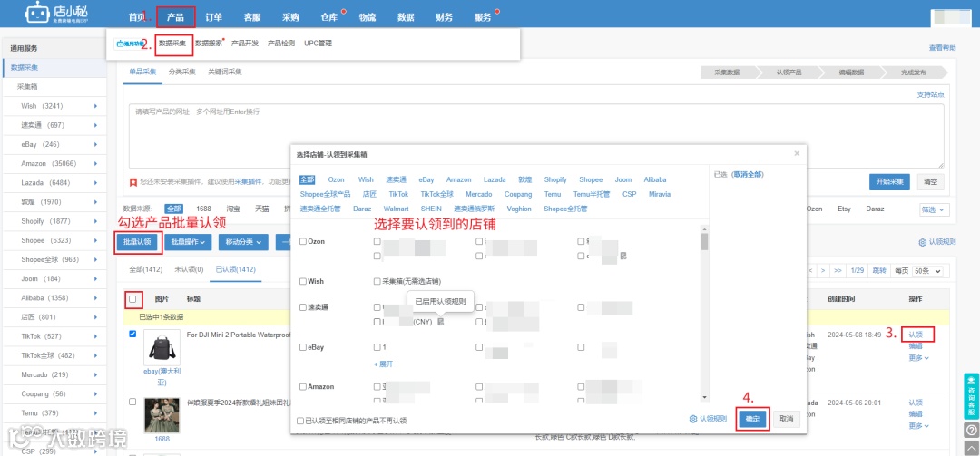Filter dialog stores by Lazada tab
Viewport: 980px width, 456px height.
tap(495, 179)
